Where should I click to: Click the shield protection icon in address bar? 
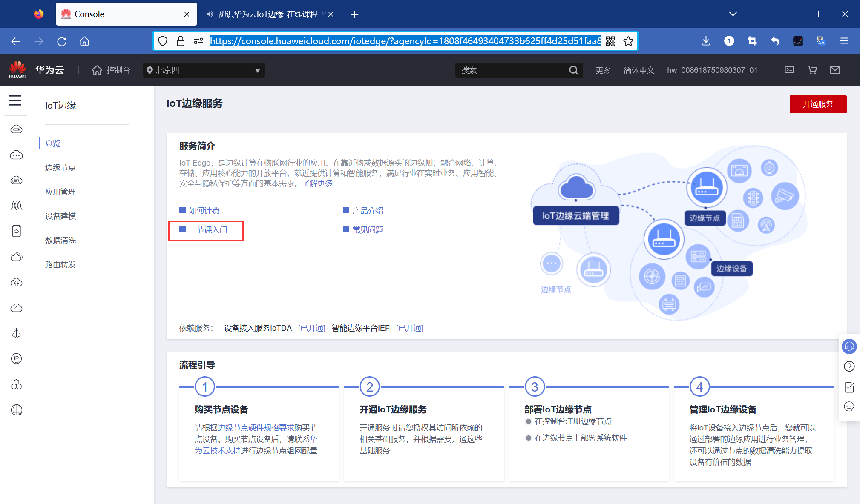point(162,41)
